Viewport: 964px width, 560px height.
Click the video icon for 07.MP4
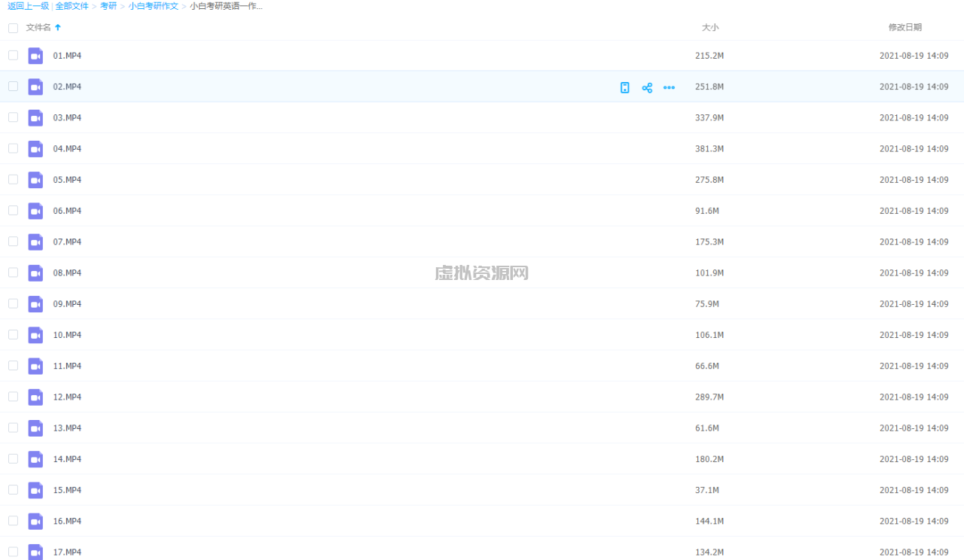click(x=35, y=242)
